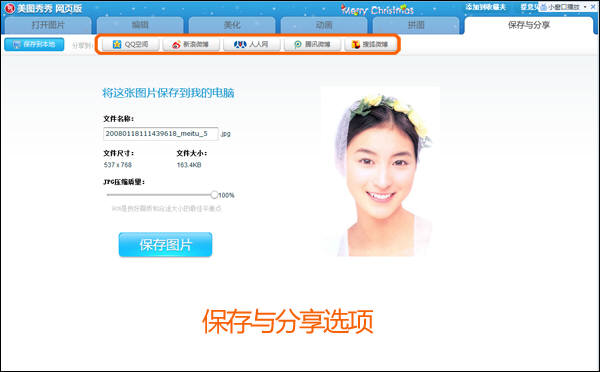Open the 拼图 tab

(x=416, y=25)
